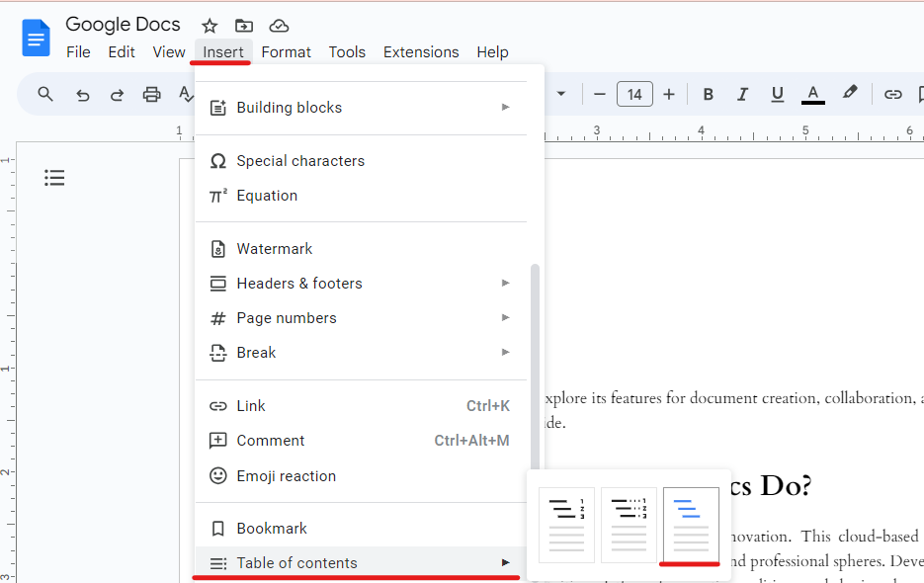The height and width of the screenshot is (583, 924).
Task: Click the move to folder icon
Action: pos(243,26)
